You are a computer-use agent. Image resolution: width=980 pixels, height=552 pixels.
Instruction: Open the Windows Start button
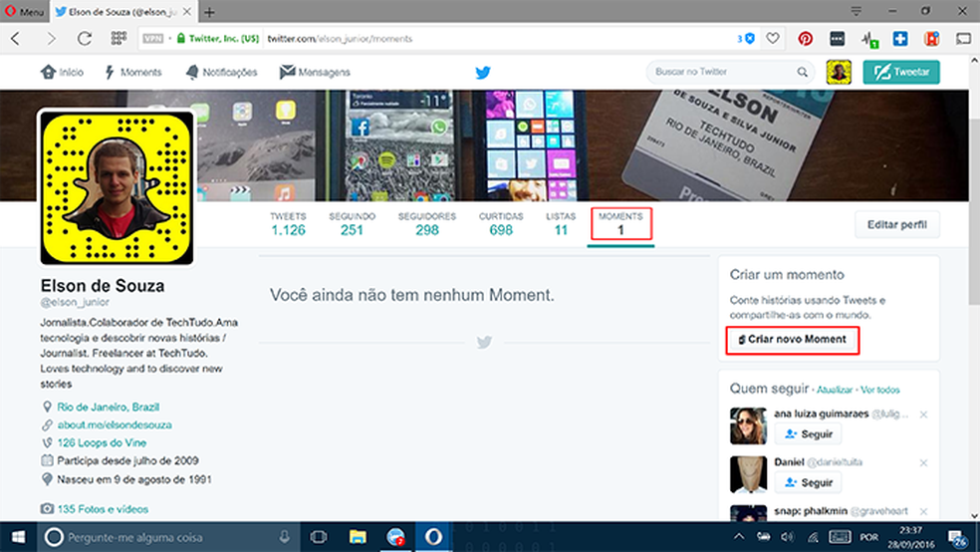pyautogui.click(x=18, y=537)
